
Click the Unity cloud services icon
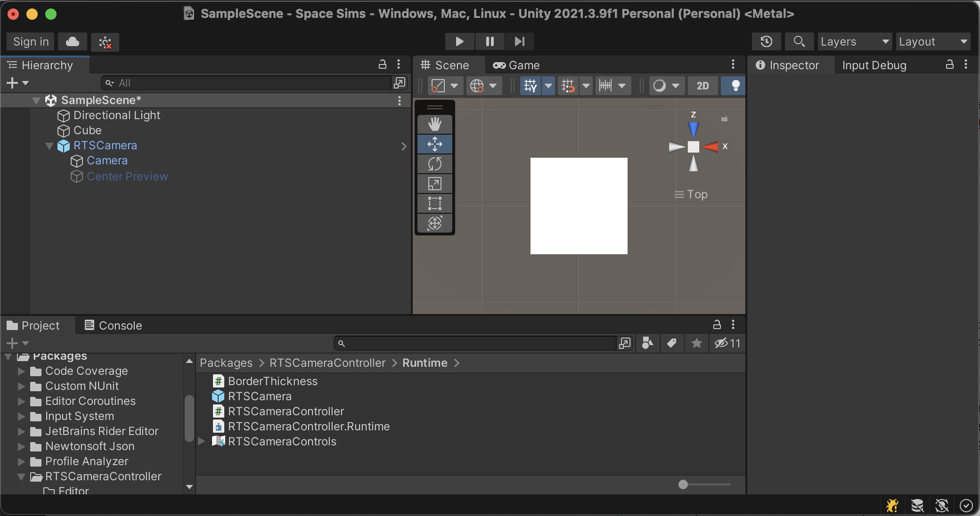pos(72,41)
